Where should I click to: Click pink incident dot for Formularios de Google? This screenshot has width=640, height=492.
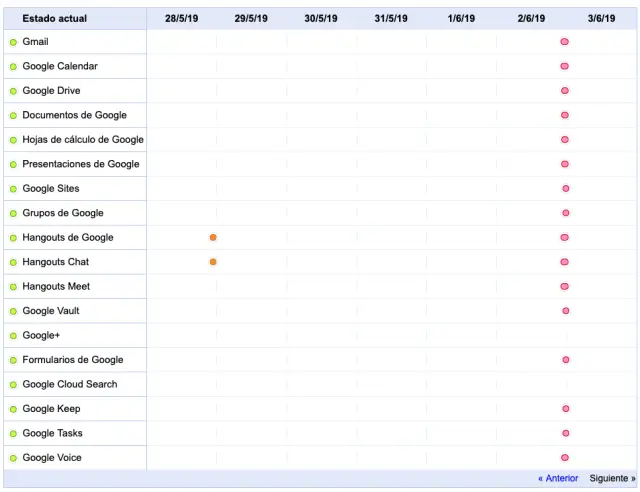(565, 360)
